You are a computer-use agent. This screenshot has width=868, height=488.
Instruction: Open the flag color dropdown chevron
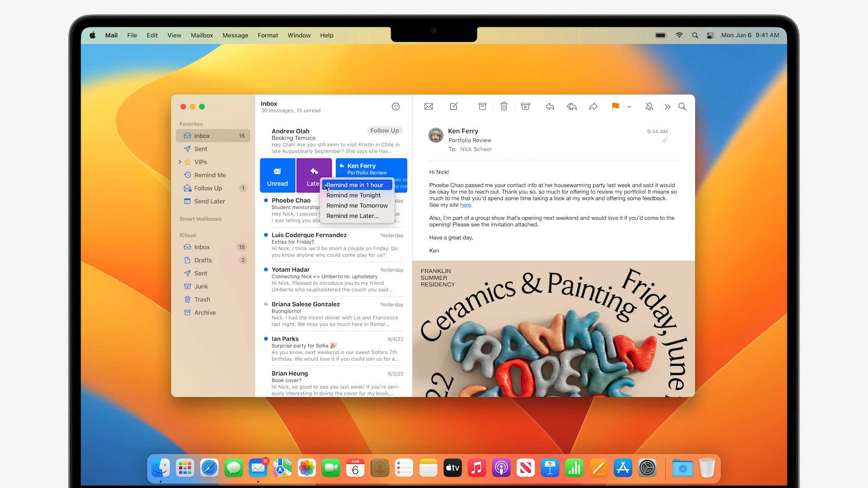(629, 107)
